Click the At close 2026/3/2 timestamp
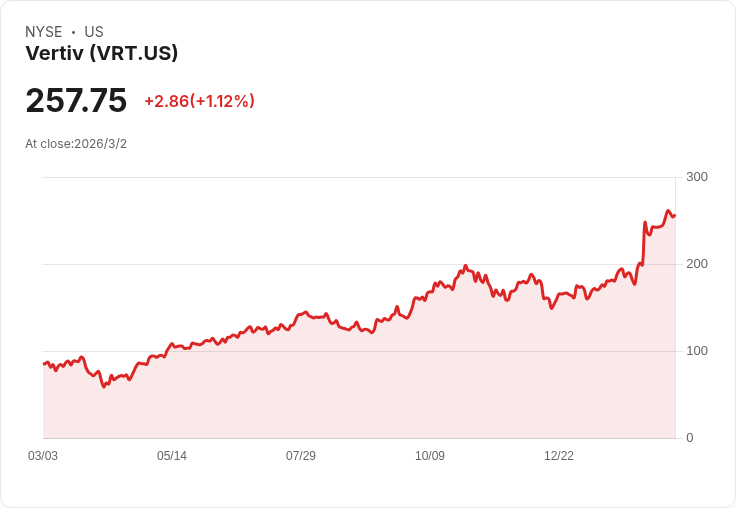The width and height of the screenshot is (736, 508). tap(76, 144)
